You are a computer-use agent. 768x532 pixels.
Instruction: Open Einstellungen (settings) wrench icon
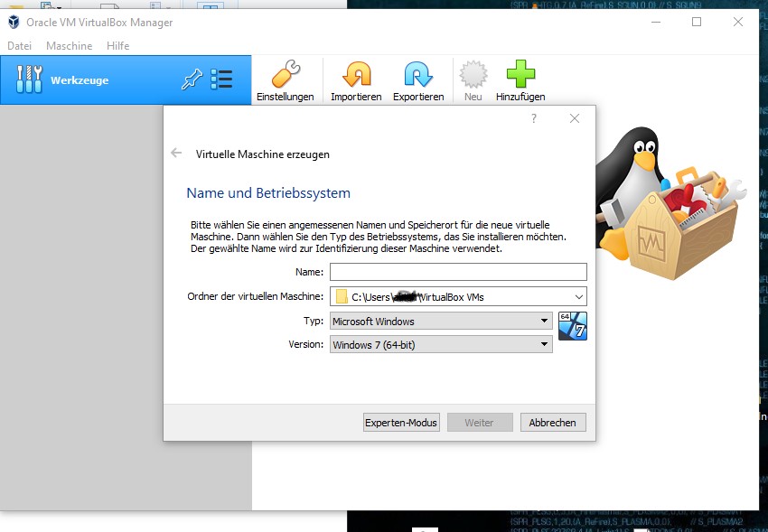(286, 74)
